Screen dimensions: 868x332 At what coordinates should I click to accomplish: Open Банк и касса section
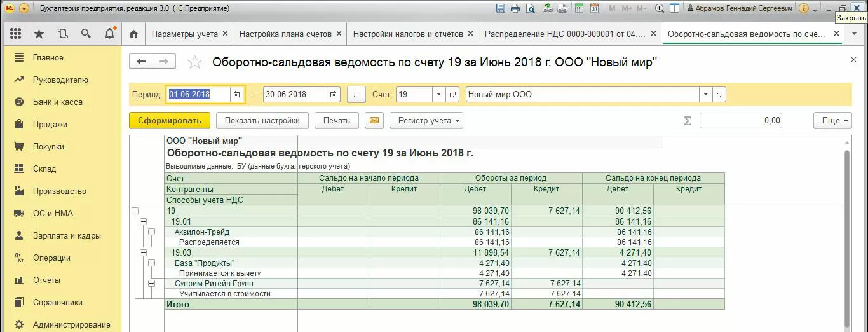(61, 102)
